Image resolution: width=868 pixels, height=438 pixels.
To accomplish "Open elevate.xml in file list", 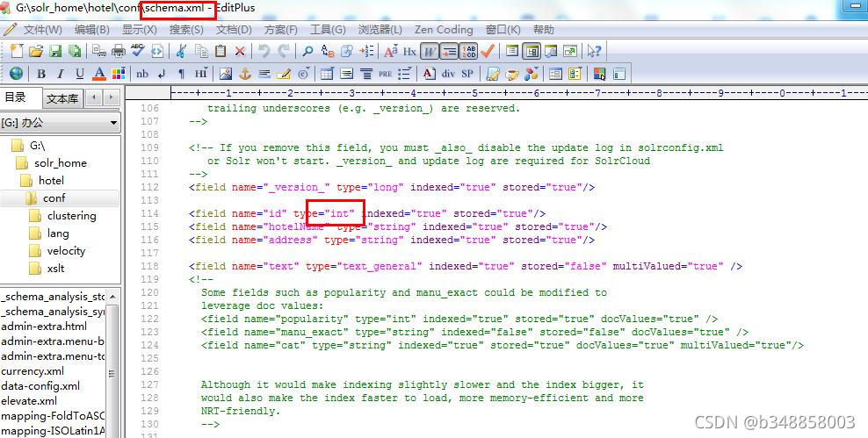I will click(29, 401).
